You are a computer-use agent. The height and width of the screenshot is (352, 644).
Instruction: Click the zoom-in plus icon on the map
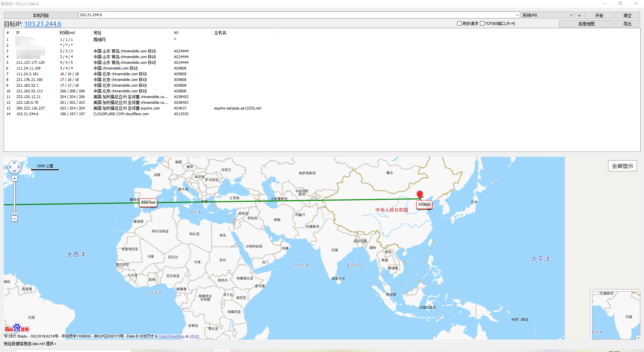tap(14, 178)
